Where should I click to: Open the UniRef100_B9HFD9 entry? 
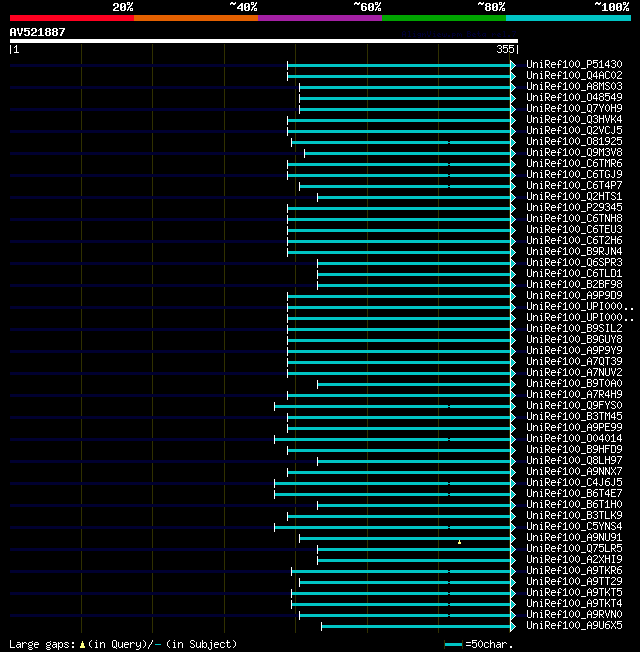[x=574, y=449]
